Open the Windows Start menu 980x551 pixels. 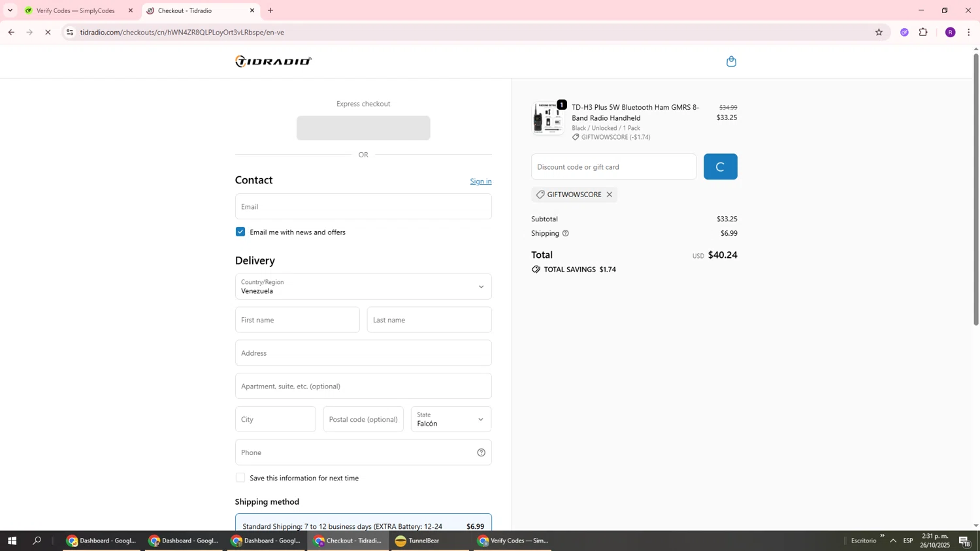click(11, 541)
